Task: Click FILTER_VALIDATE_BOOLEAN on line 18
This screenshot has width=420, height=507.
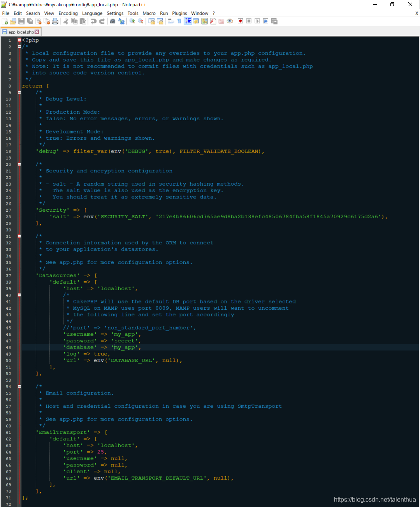Action: pos(220,151)
